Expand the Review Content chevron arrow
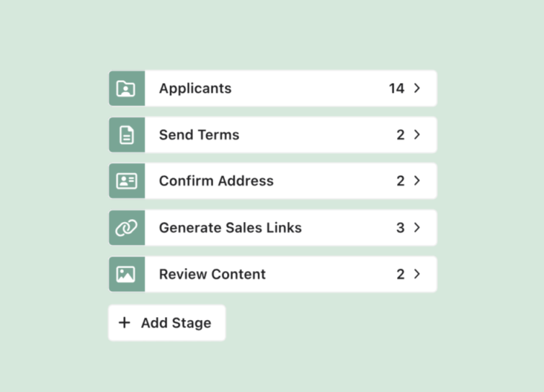The height and width of the screenshot is (392, 544). coord(417,274)
